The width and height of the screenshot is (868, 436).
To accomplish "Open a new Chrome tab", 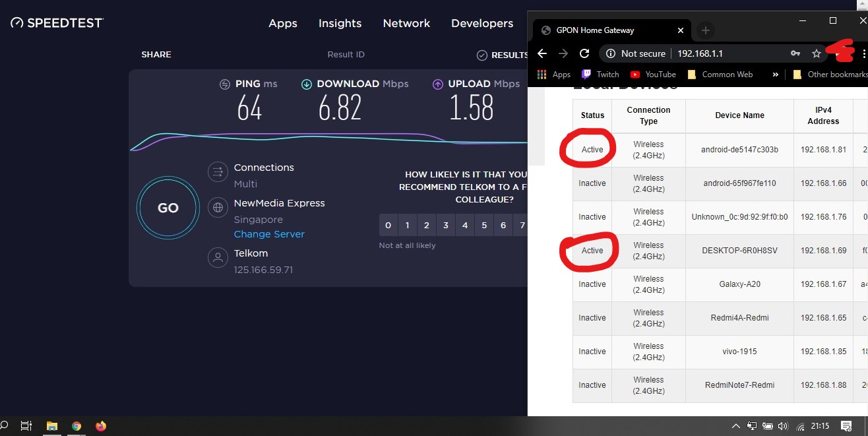I will pyautogui.click(x=705, y=30).
